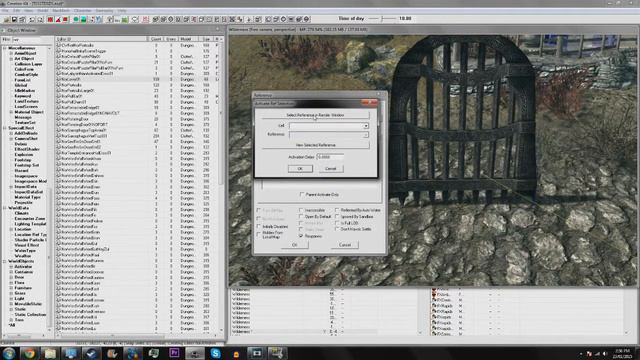The image size is (640, 360).
Task: Select Explosion in the object tree
Action: click(24, 155)
